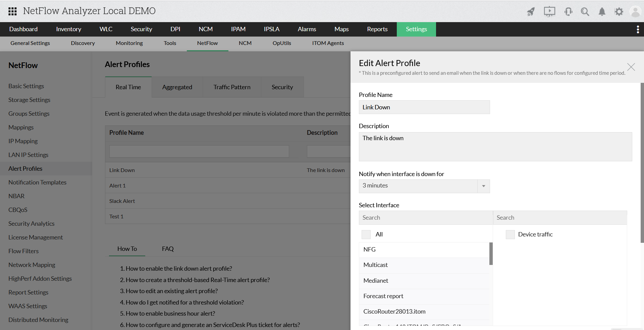Select the FAQ tab
Screen dimensions: 644x330
point(168,249)
